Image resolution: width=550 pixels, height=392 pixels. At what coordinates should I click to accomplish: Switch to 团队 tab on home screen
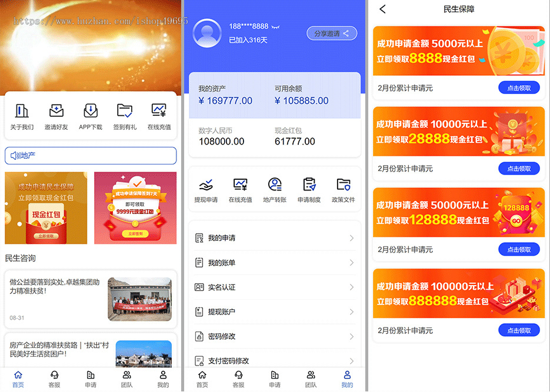pyautogui.click(x=126, y=380)
